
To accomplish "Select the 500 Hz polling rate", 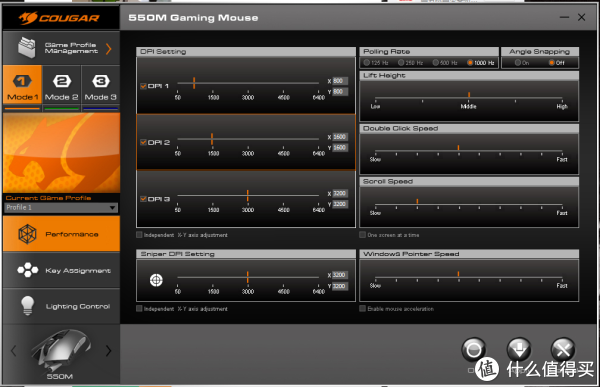I will click(435, 62).
